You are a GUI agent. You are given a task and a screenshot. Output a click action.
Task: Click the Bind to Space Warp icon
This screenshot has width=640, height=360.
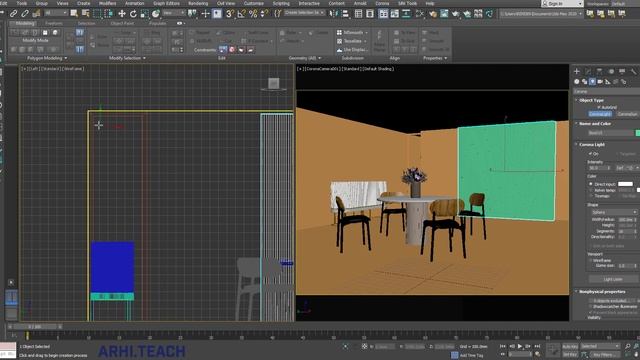36,13
